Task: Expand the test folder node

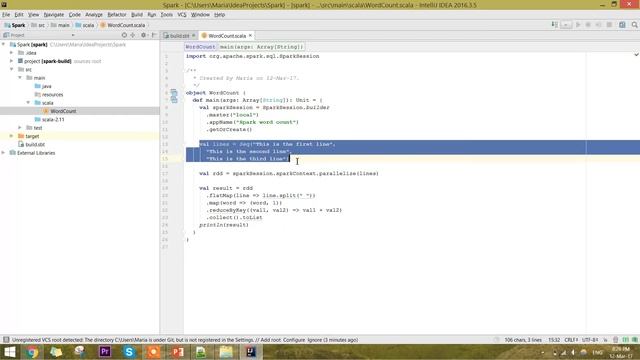Action: pyautogui.click(x=20, y=128)
